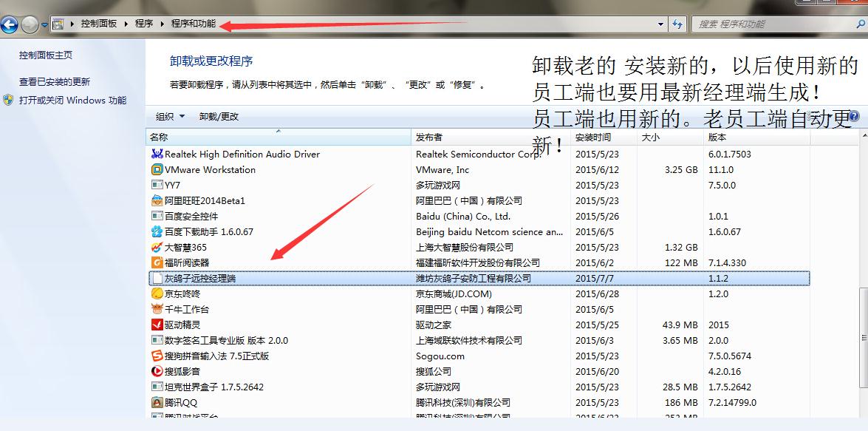Open help with the blue question mark icon
This screenshot has height=431, width=868.
click(x=854, y=116)
